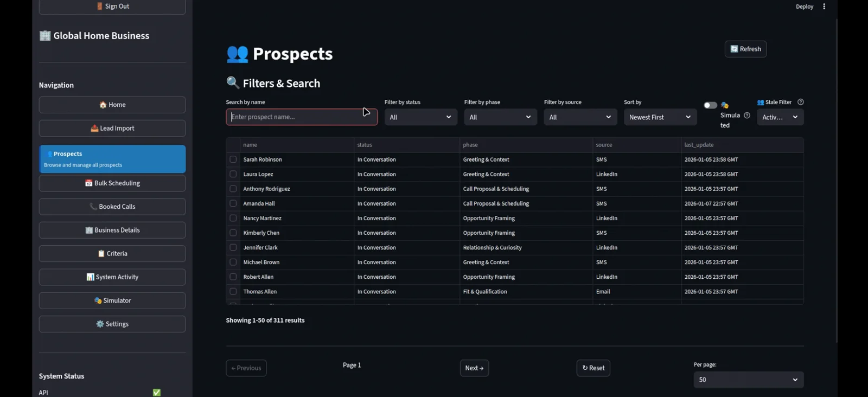The image size is (868, 397).
Task: Click the Deploy button
Action: pyautogui.click(x=805, y=7)
